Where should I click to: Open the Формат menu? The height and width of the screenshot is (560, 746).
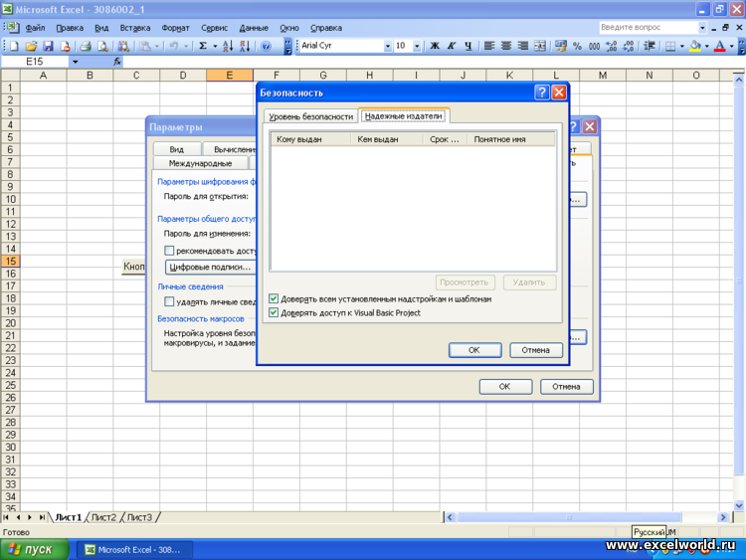pyautogui.click(x=175, y=28)
